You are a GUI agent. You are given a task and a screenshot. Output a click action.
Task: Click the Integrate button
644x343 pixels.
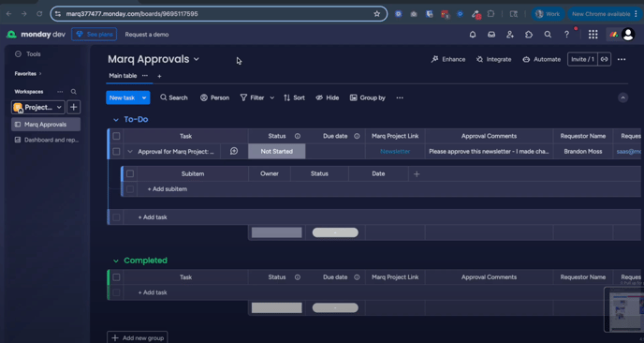pos(493,59)
